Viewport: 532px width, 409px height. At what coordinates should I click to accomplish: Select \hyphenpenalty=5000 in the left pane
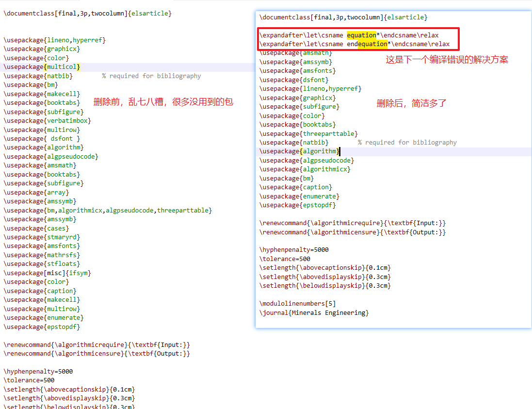[38, 372]
